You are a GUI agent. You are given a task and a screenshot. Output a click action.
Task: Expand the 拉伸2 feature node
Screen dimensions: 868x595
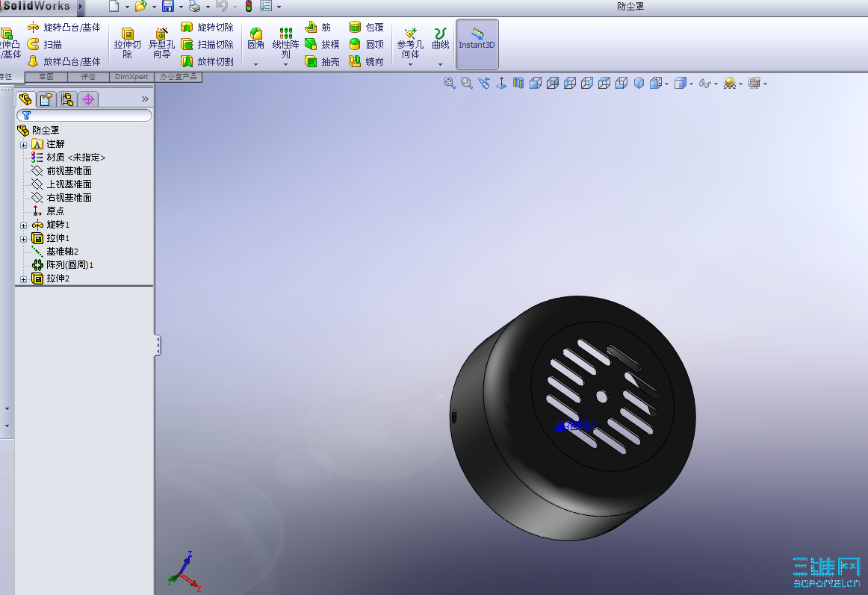pyautogui.click(x=24, y=279)
